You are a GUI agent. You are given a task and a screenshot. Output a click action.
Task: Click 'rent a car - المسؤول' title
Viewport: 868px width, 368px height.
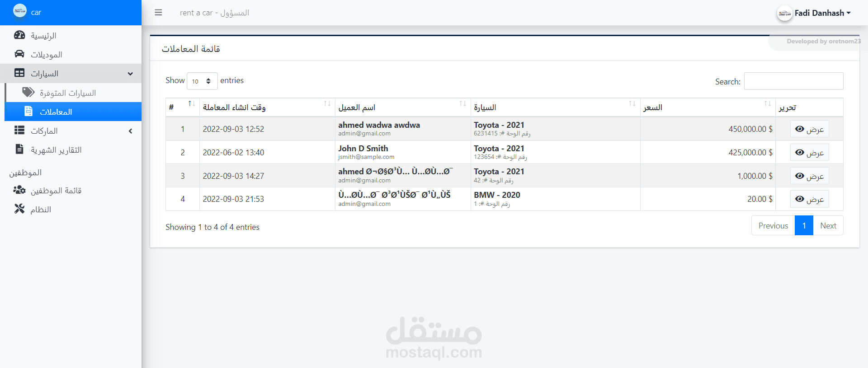(x=214, y=13)
